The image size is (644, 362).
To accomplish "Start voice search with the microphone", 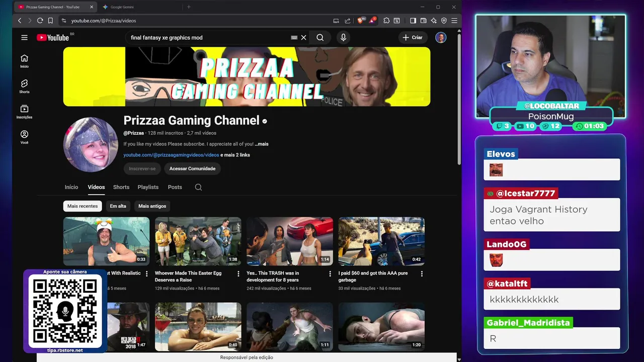I will point(343,38).
